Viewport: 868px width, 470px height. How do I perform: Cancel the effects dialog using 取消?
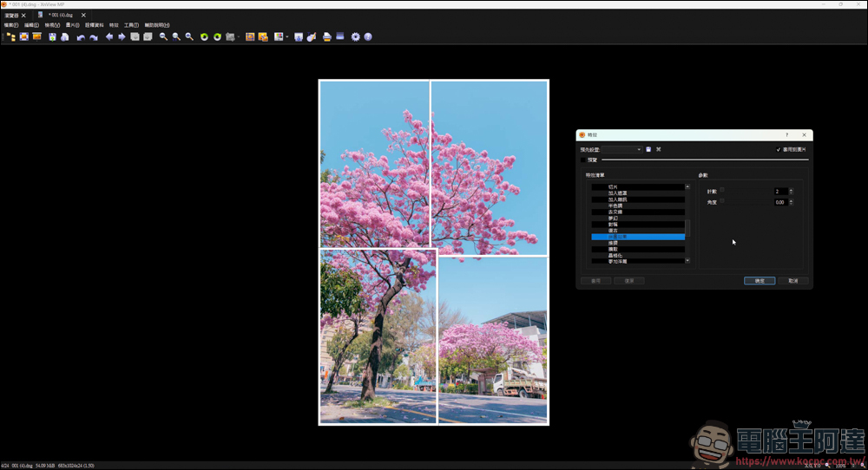tap(793, 281)
